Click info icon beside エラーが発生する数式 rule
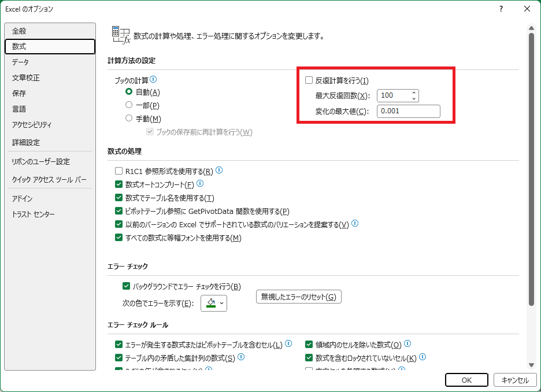Screen dimensions: 541x392 tap(288, 343)
